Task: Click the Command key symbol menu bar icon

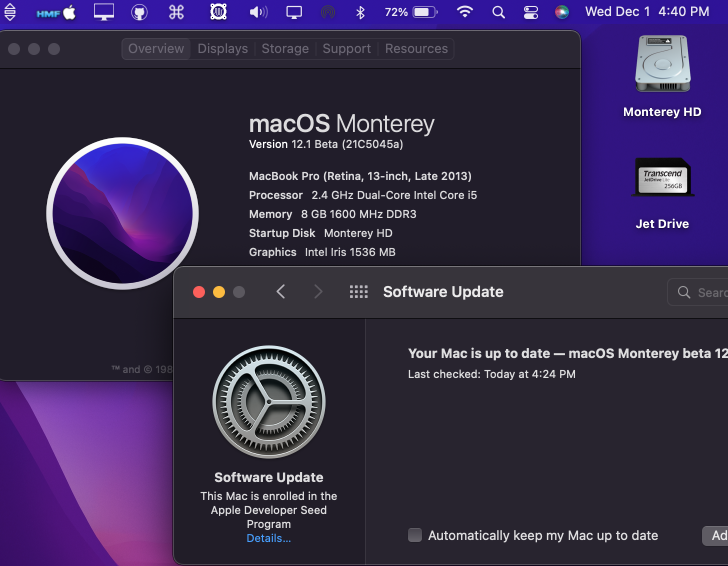Action: click(x=176, y=12)
